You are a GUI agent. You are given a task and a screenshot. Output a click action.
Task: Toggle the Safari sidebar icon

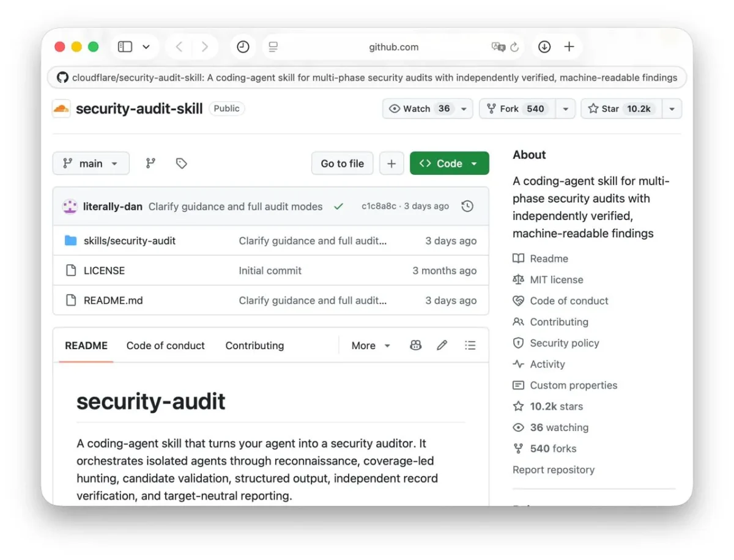coord(125,47)
